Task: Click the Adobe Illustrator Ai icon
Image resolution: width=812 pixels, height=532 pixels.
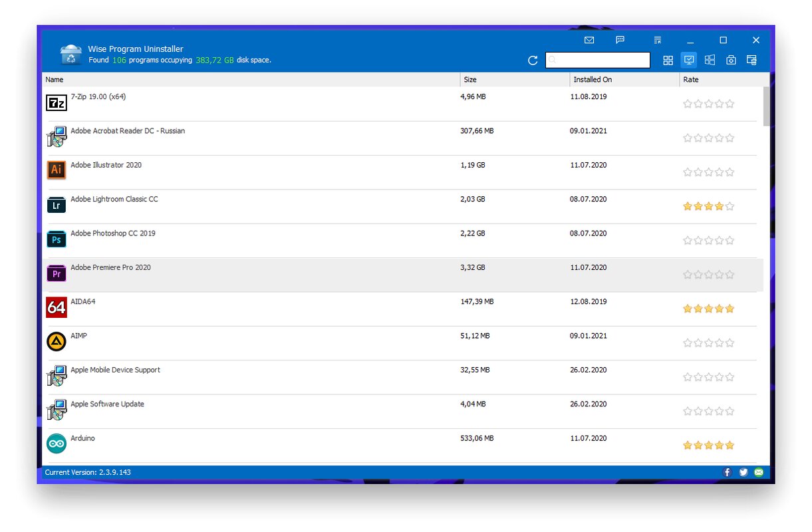Action: pyautogui.click(x=57, y=170)
